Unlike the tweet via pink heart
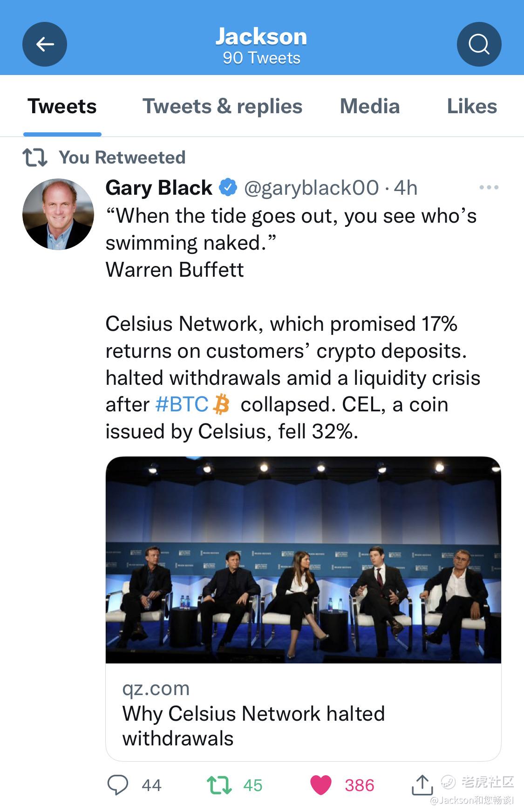Screen dimensions: 524x812 [x=320, y=785]
